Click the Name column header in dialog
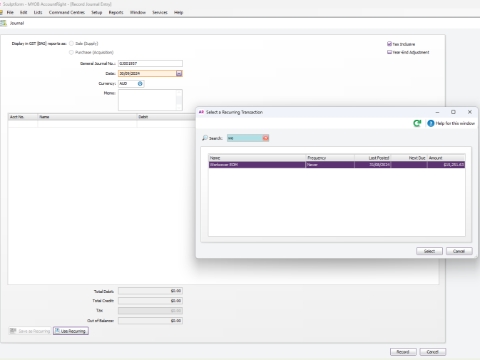This screenshot has width=480, height=360. coord(257,158)
